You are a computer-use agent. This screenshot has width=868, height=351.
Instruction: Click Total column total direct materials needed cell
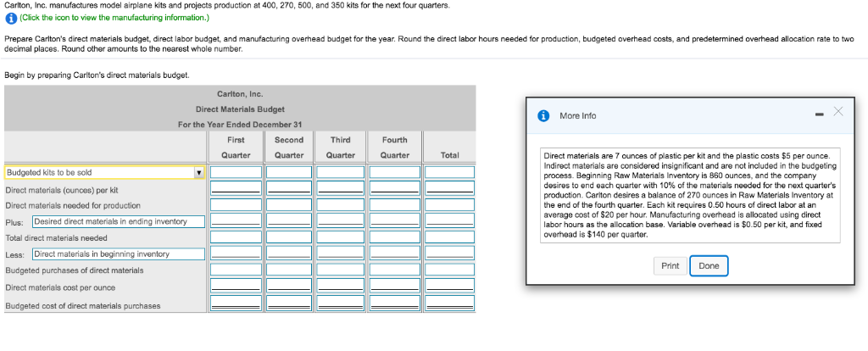tap(449, 237)
